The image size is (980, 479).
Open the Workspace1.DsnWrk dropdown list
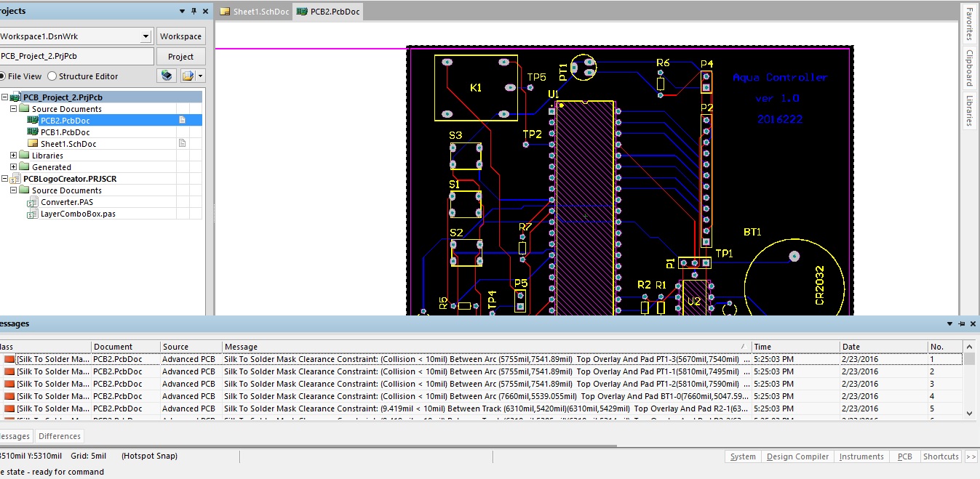click(146, 36)
